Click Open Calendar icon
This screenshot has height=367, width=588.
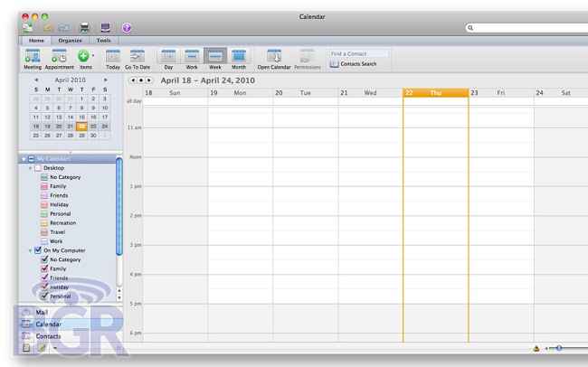[274, 56]
